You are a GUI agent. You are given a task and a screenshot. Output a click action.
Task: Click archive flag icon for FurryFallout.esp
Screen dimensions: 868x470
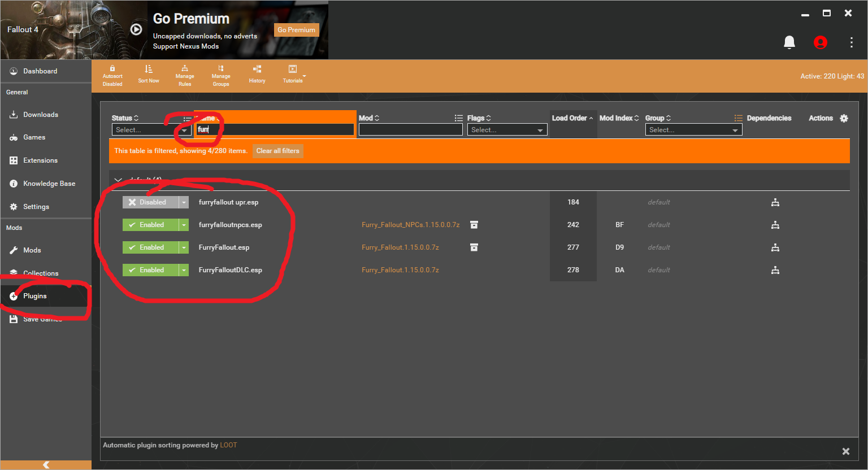[474, 247]
